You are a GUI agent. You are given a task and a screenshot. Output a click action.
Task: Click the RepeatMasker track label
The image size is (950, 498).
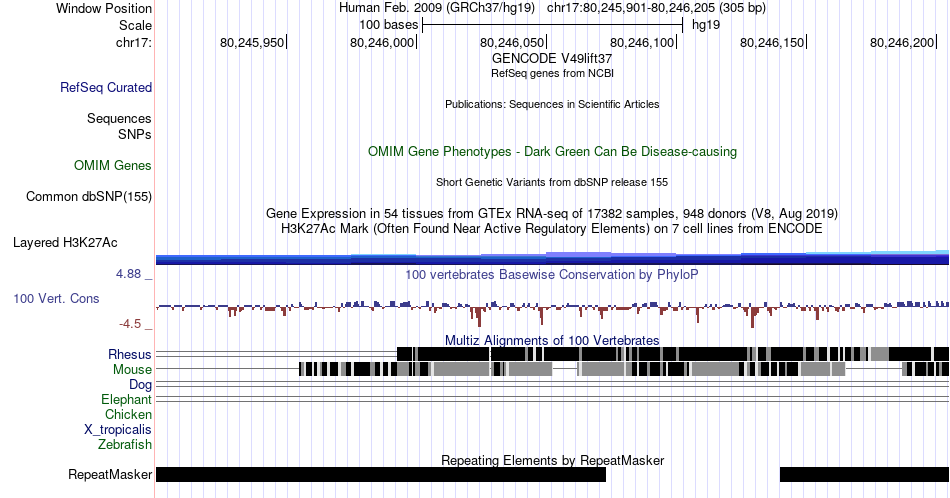pyautogui.click(x=110, y=474)
